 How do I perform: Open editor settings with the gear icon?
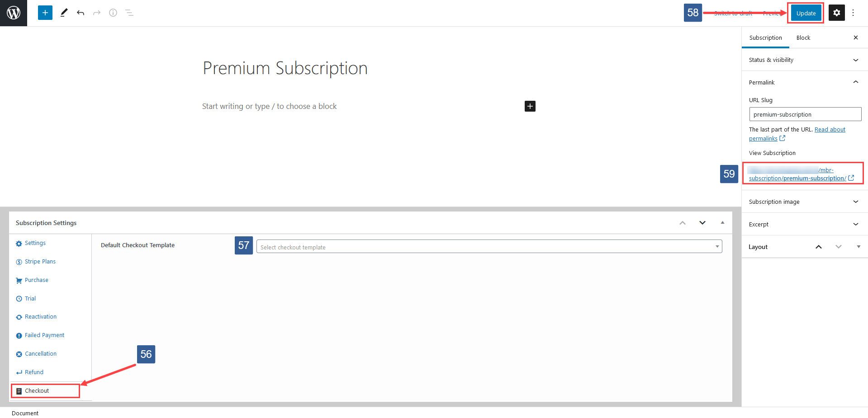(836, 13)
